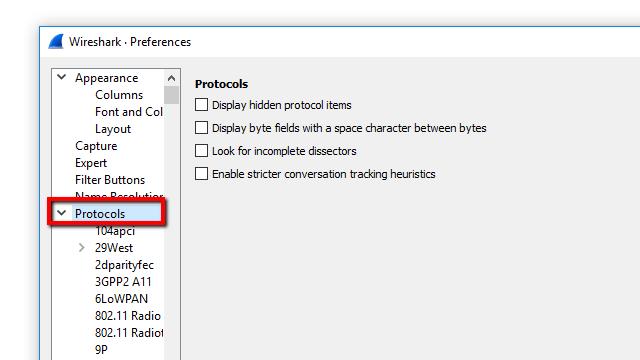640x360 pixels.
Task: Select 3GPP2 A11 protocol
Action: click(x=123, y=282)
